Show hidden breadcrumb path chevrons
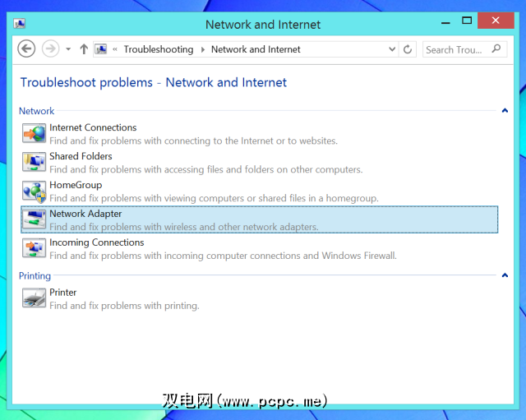This screenshot has height=420, width=526. coord(115,49)
